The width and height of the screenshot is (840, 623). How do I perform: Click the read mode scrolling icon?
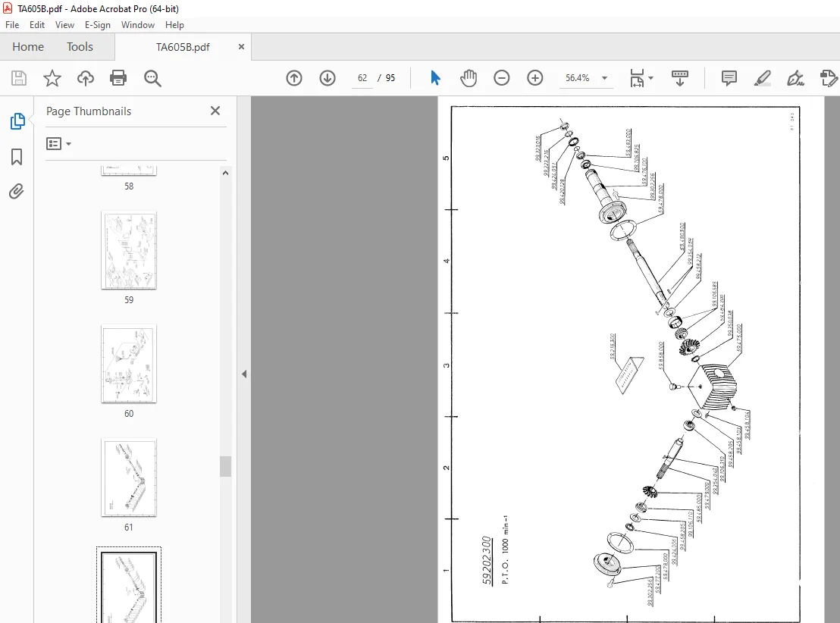(x=680, y=78)
